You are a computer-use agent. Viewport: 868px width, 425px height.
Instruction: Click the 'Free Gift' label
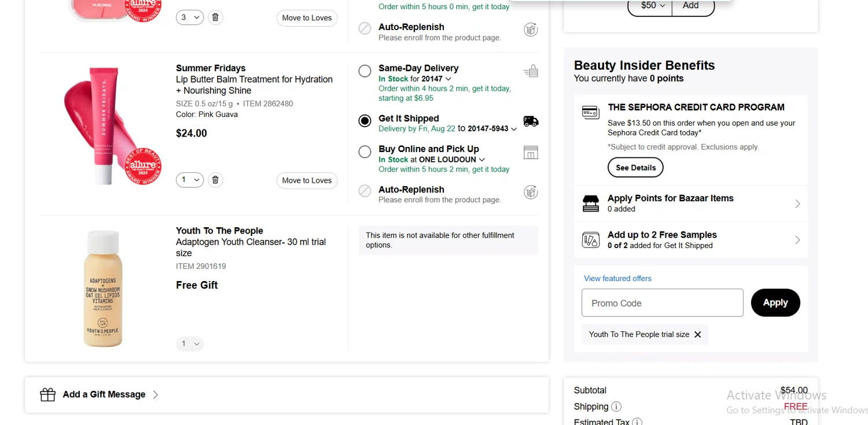tap(197, 285)
